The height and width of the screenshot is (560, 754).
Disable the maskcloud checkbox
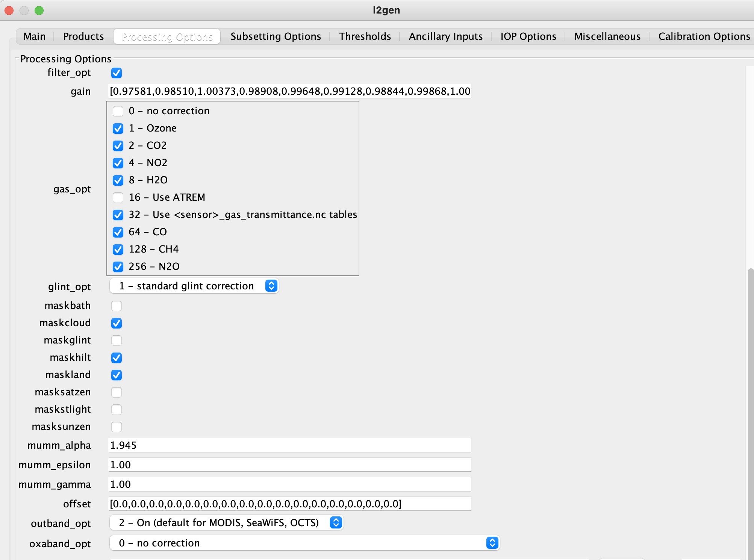coord(117,322)
